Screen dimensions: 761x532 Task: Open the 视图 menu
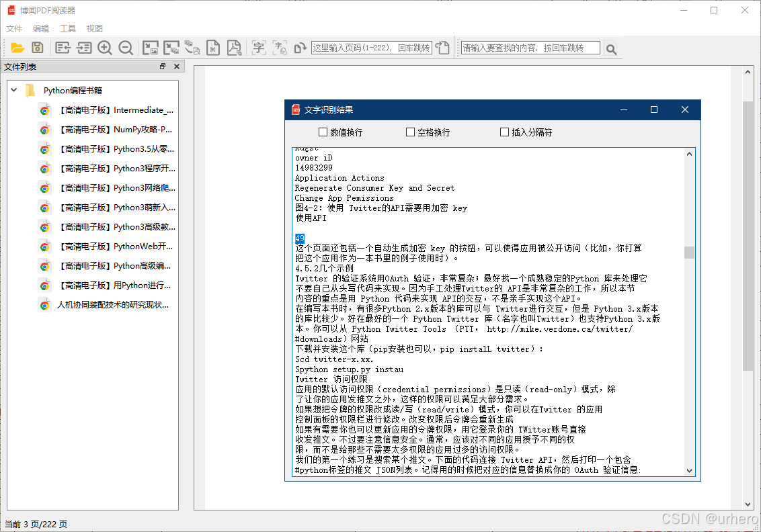click(94, 29)
